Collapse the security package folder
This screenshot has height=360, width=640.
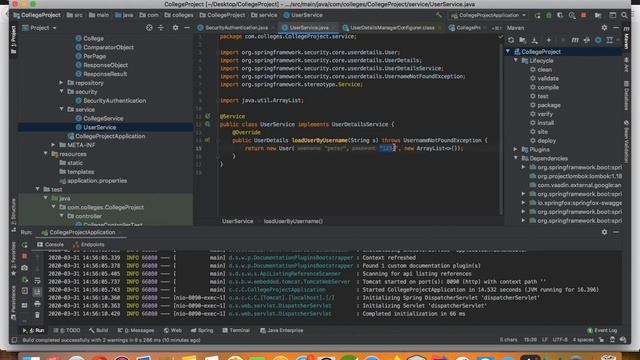click(61, 92)
